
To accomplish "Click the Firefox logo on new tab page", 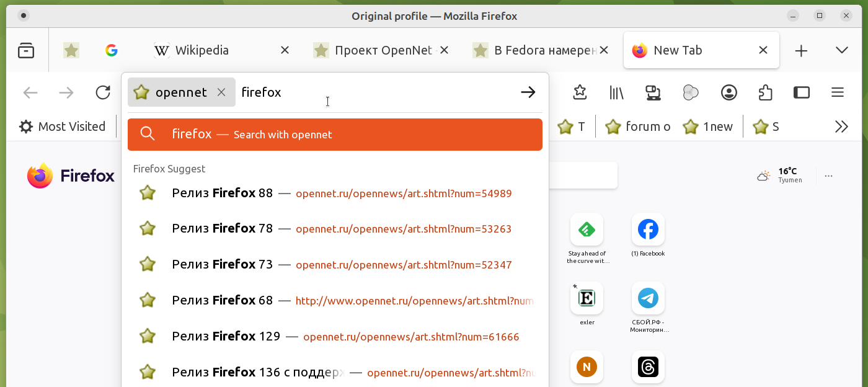I will pyautogui.click(x=71, y=176).
